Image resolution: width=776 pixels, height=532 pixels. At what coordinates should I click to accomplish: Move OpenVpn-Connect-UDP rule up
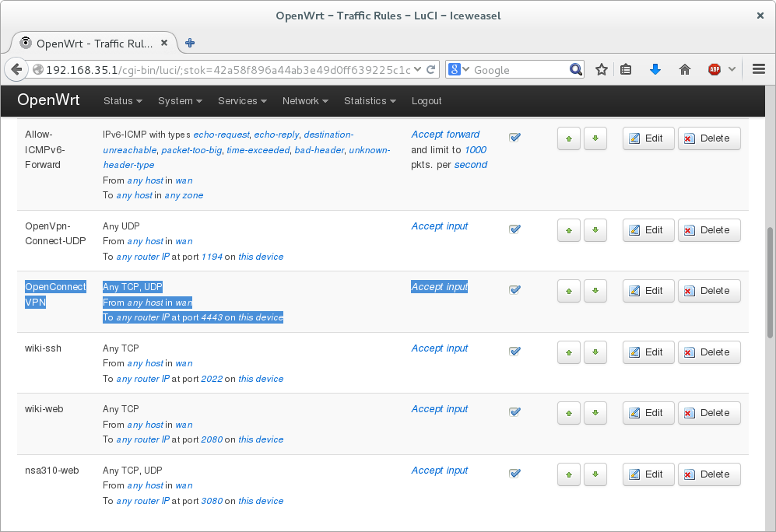click(569, 230)
